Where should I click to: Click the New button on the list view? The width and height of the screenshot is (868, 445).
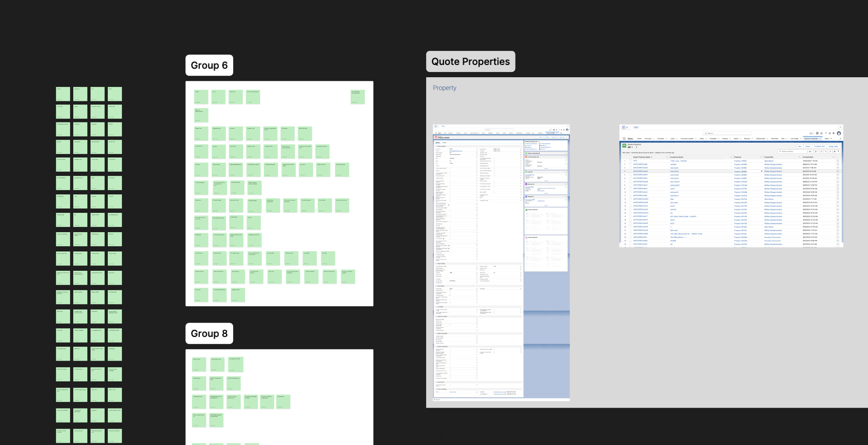point(800,146)
